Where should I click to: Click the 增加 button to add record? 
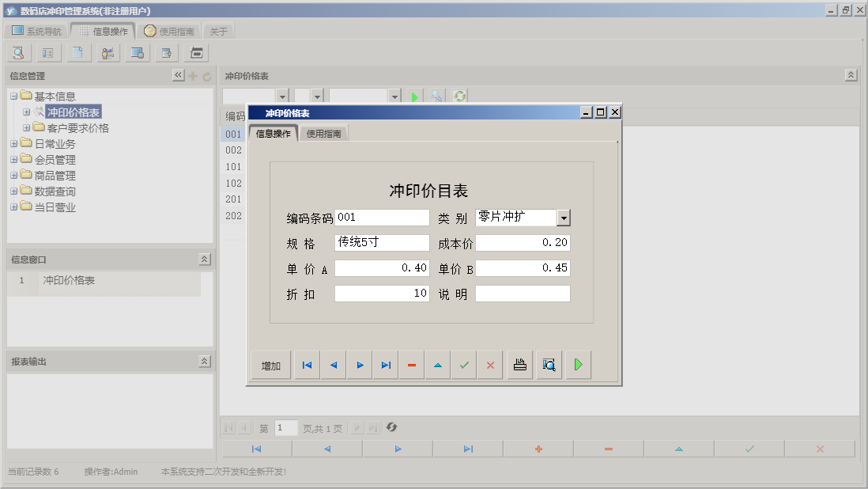[270, 364]
